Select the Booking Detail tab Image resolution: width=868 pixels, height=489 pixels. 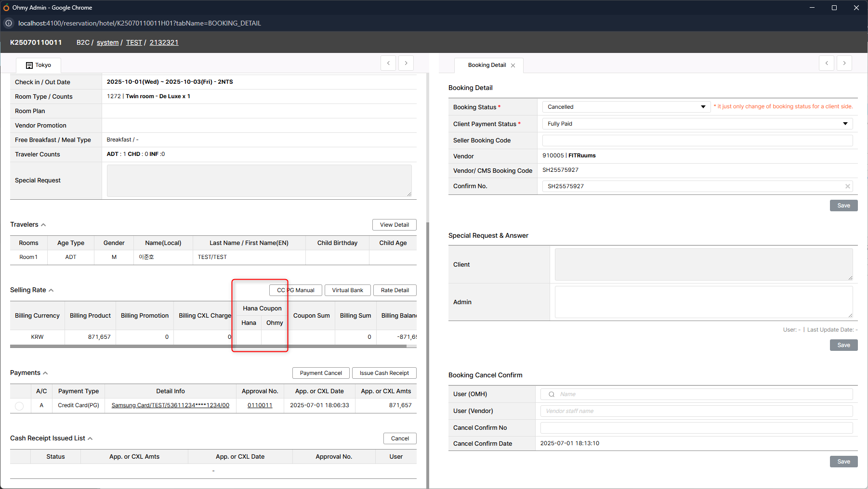tap(487, 65)
